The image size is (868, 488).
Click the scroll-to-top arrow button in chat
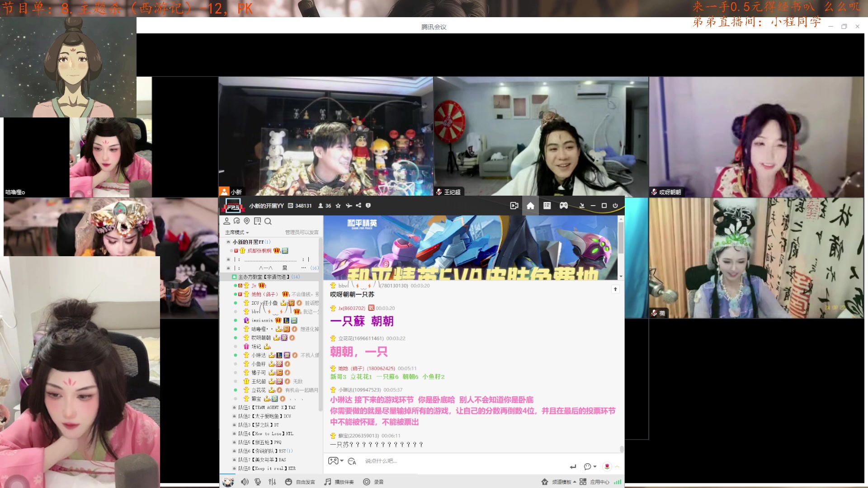click(x=615, y=289)
